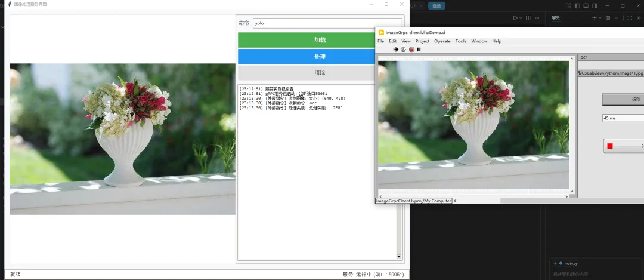Open the LabVIEW Operate menu

[x=442, y=41]
